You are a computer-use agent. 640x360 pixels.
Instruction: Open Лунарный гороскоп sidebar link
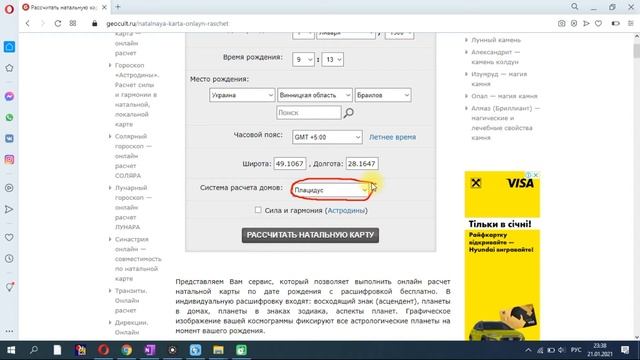pos(133,207)
